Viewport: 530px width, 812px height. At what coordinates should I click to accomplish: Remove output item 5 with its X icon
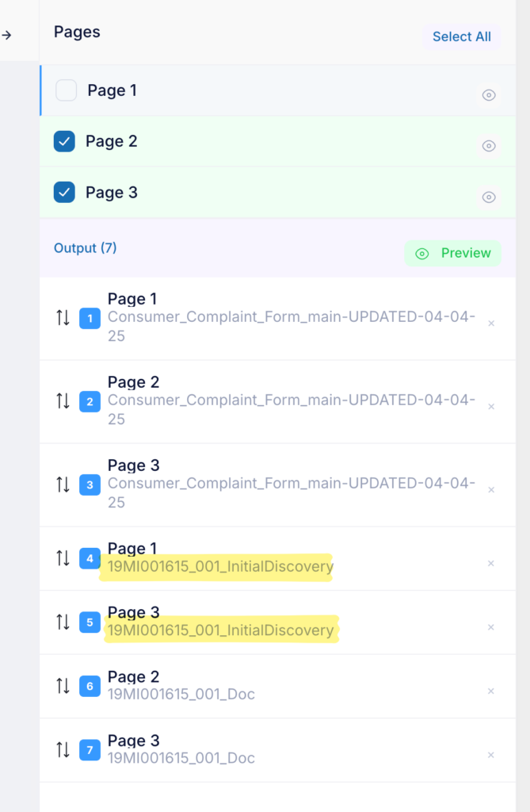490,627
